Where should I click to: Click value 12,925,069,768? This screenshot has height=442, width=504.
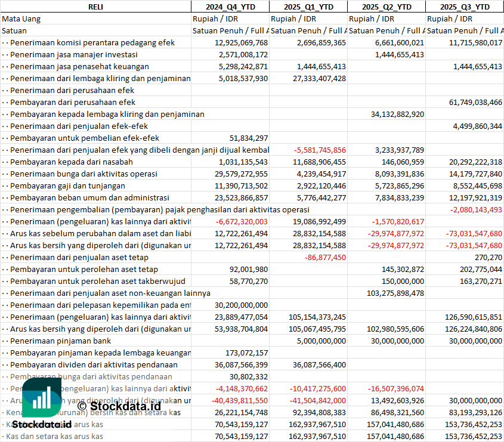click(x=241, y=43)
